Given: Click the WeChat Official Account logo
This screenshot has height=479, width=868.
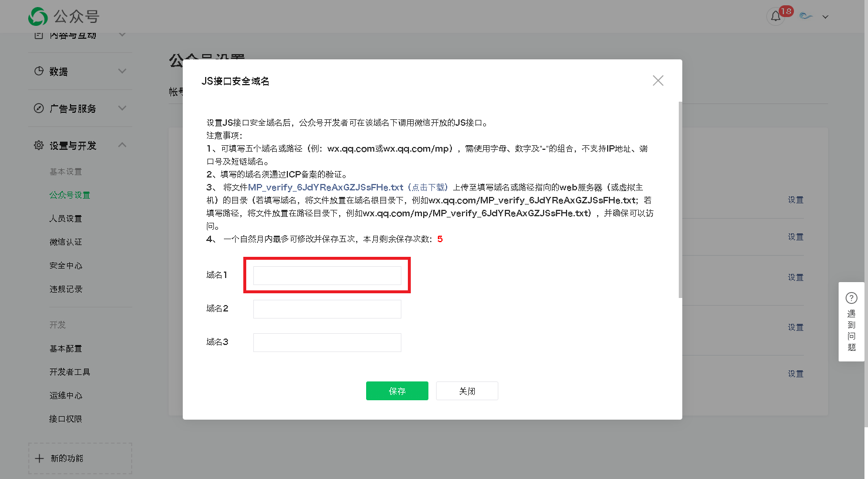Looking at the screenshot, I should [38, 16].
